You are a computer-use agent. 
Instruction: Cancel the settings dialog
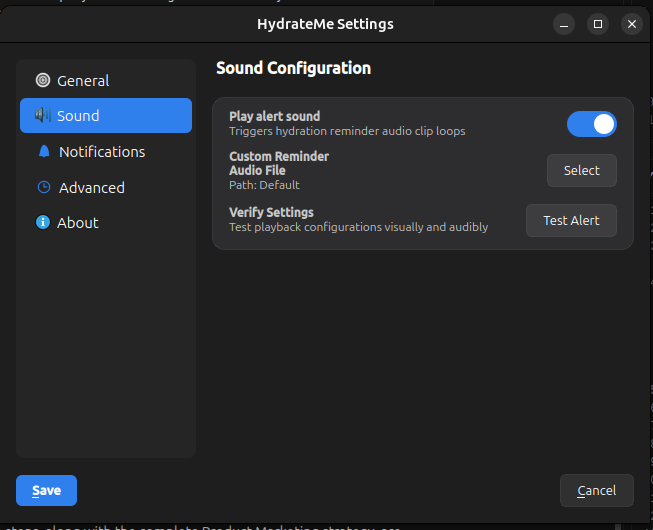(x=596, y=490)
